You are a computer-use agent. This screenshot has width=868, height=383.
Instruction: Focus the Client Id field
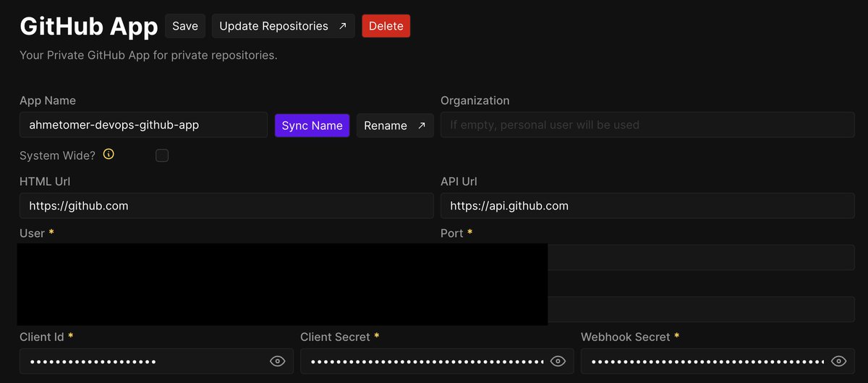click(x=156, y=361)
